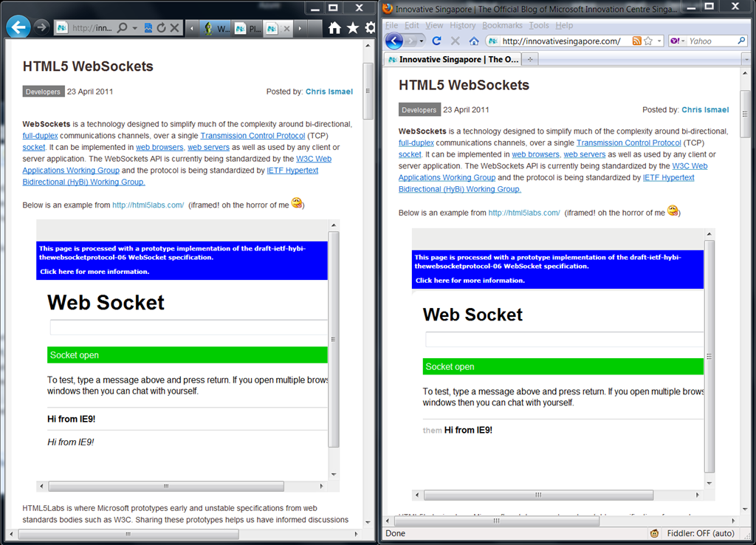Screen dimensions: 756x545
Task: Toggle the bookmark star in the Firefox address bar
Action: coord(648,41)
